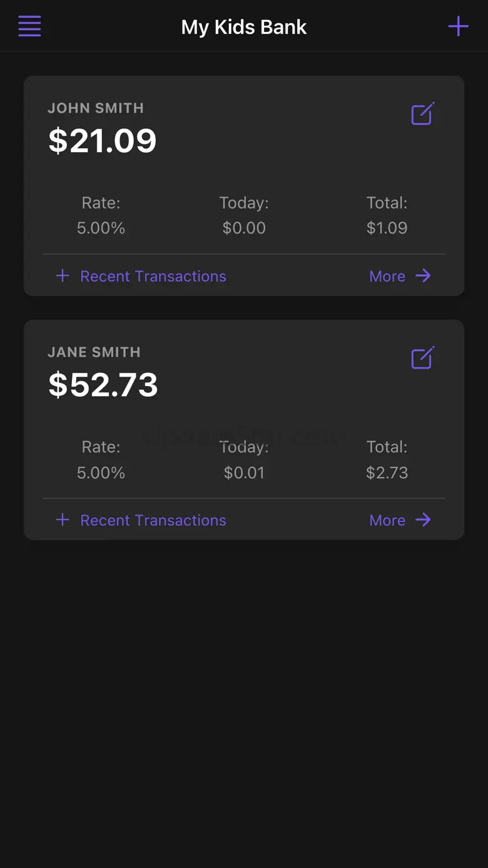Select Jane Smith's $52.73 balance

coord(103,385)
